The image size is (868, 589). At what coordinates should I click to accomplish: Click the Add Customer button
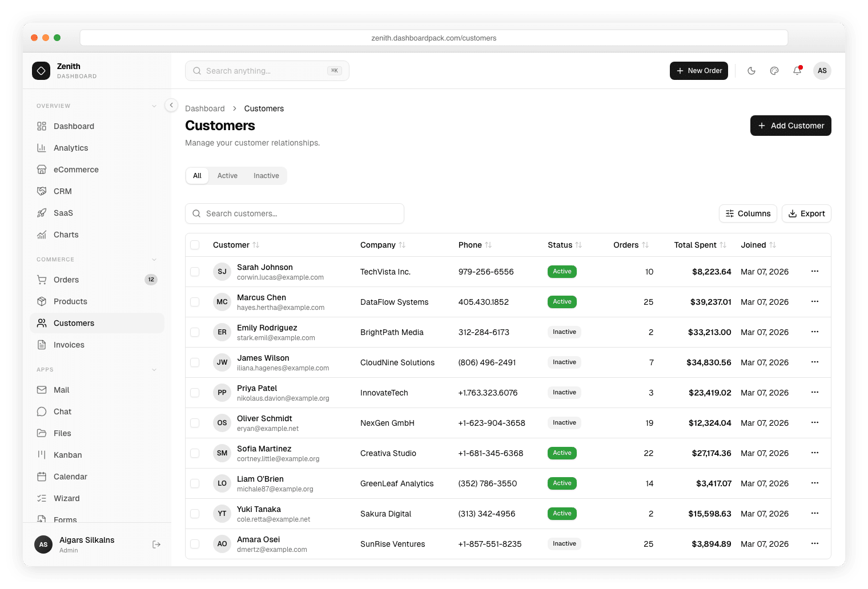[790, 126]
